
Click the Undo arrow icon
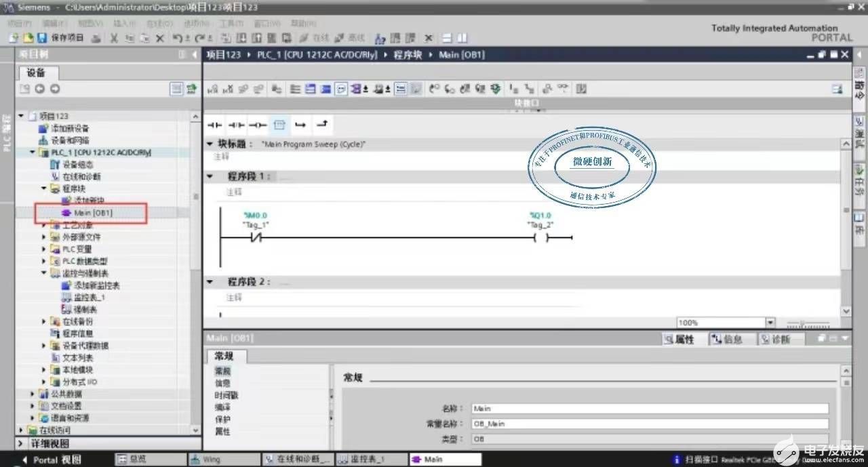coord(178,38)
